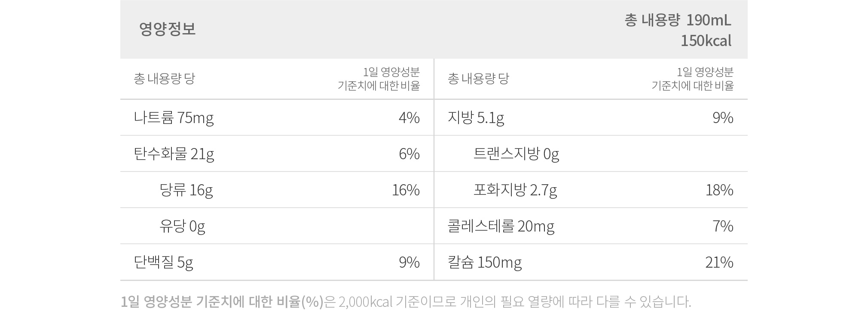Select the 포화지방 2.7g entry
Viewport: 868px width, 312px height.
pos(515,190)
